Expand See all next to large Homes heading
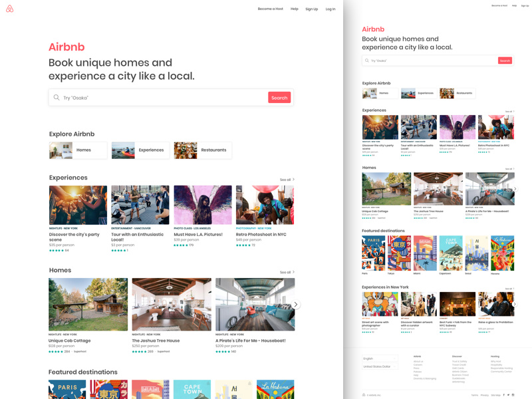The width and height of the screenshot is (532, 399). pyautogui.click(x=287, y=272)
